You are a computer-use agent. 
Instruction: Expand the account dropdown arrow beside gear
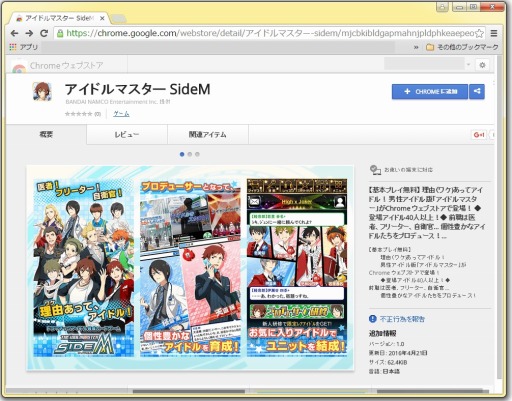468,64
